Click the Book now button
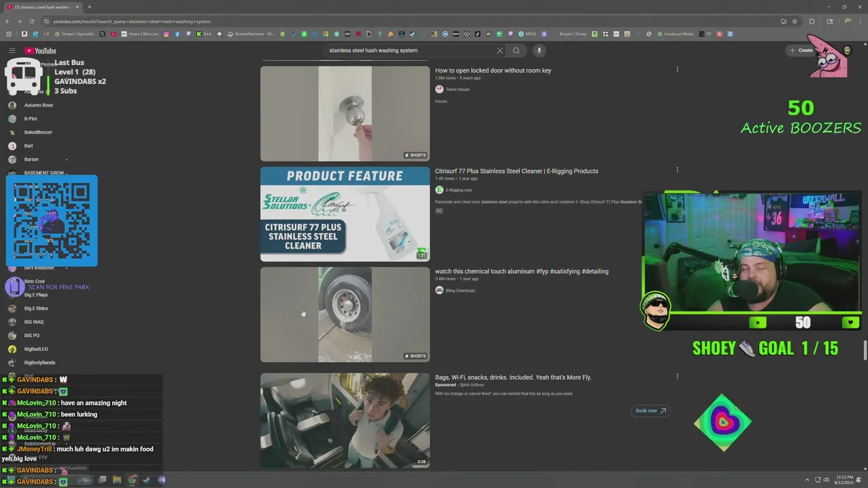The height and width of the screenshot is (488, 868). [x=650, y=411]
